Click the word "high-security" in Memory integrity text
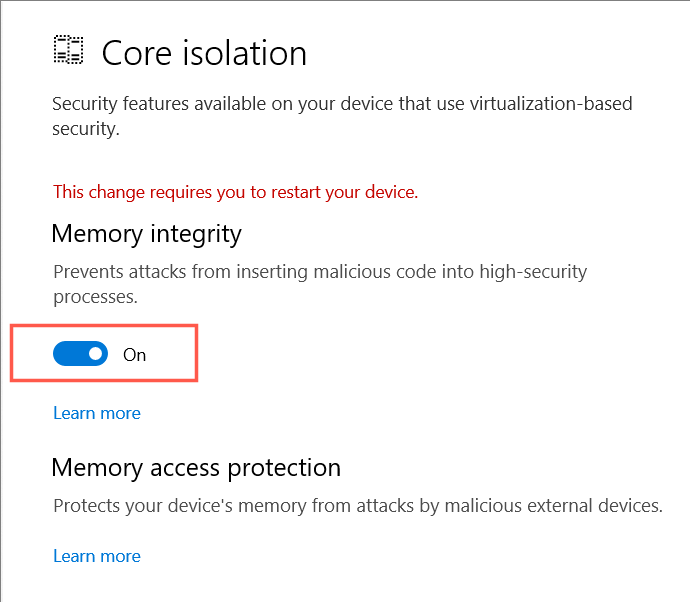This screenshot has width=690, height=602. pos(533,272)
